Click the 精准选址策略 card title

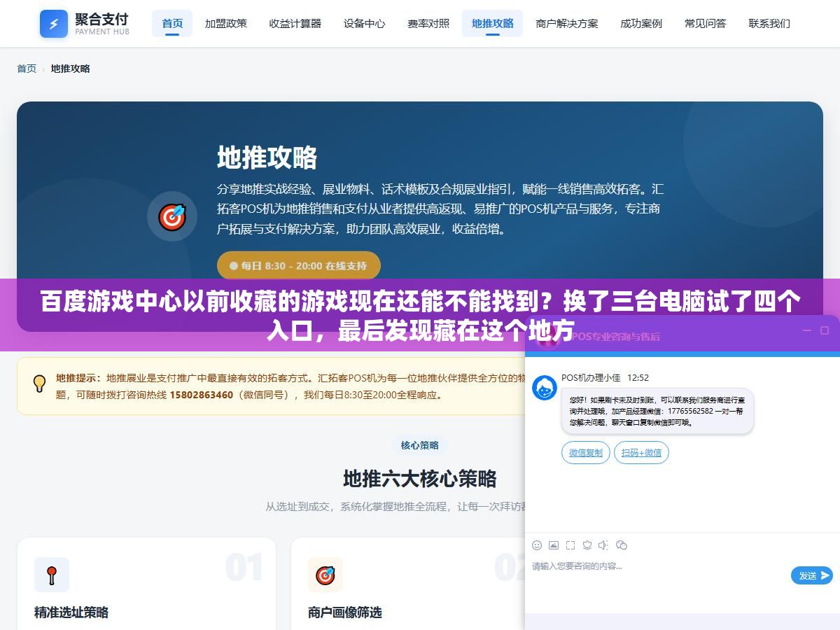(71, 612)
